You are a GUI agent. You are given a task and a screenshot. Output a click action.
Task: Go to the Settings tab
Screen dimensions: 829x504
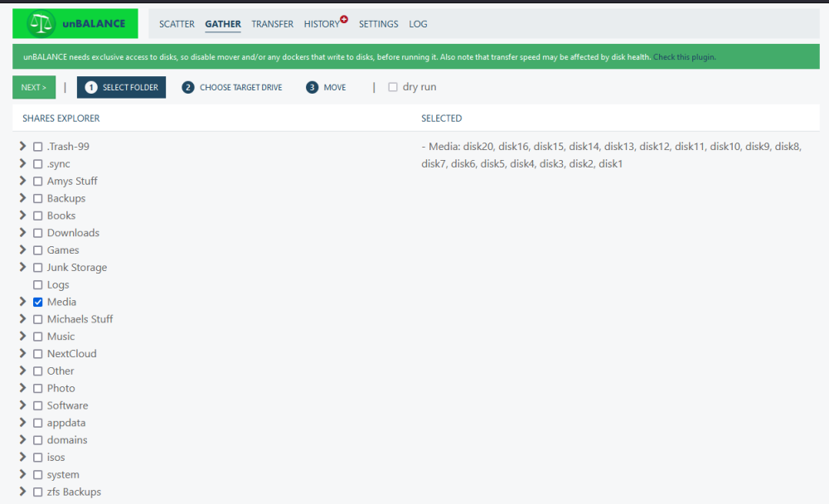(x=379, y=24)
